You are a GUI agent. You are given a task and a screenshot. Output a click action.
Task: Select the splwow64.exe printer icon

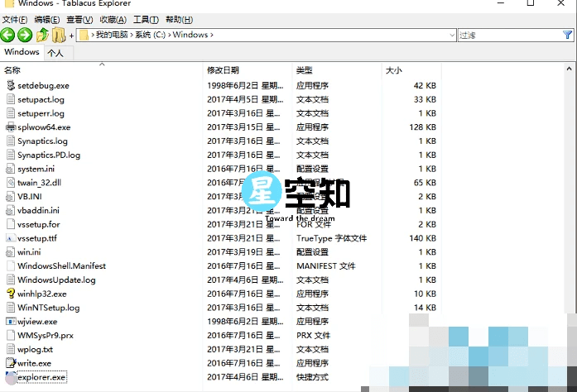(x=11, y=127)
